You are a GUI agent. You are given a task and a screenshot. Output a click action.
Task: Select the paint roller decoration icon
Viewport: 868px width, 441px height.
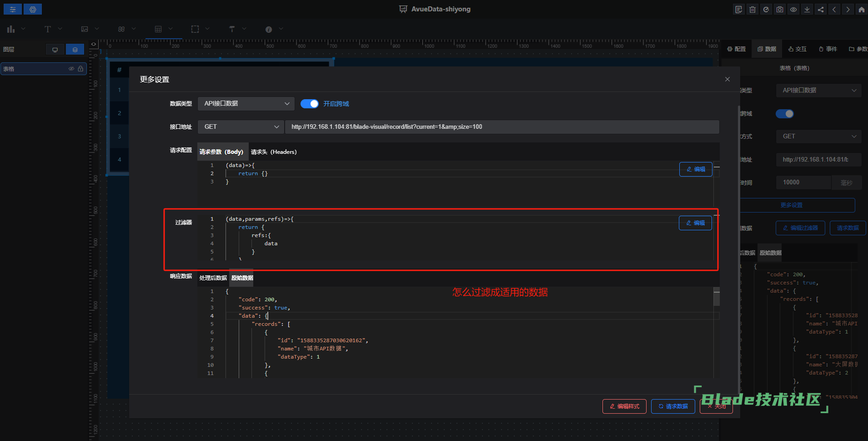232,29
